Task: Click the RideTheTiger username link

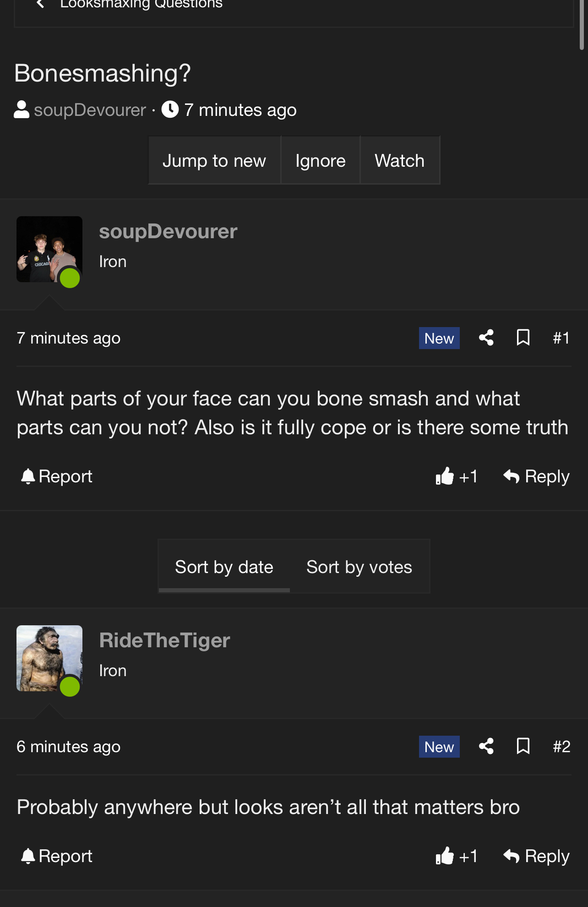Action: coord(164,640)
